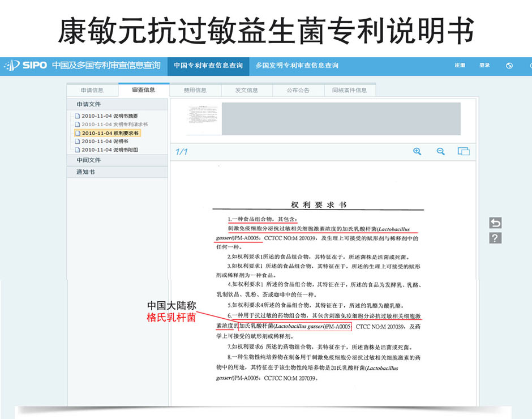Open help with the question mark icon
Image resolution: width=532 pixels, height=419 pixels.
click(x=495, y=238)
